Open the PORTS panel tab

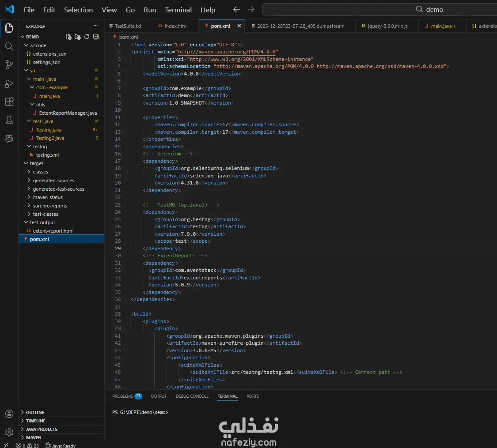(x=253, y=396)
